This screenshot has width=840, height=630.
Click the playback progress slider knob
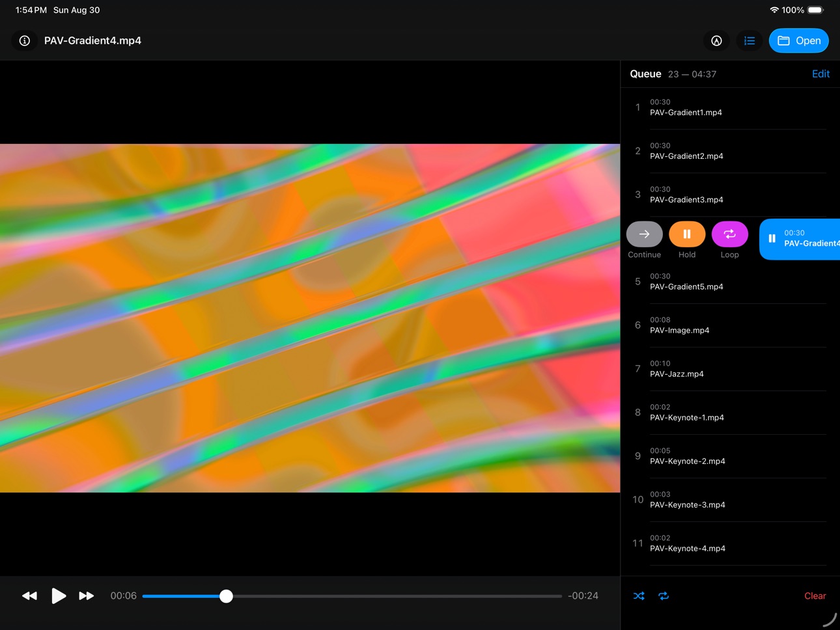click(226, 596)
